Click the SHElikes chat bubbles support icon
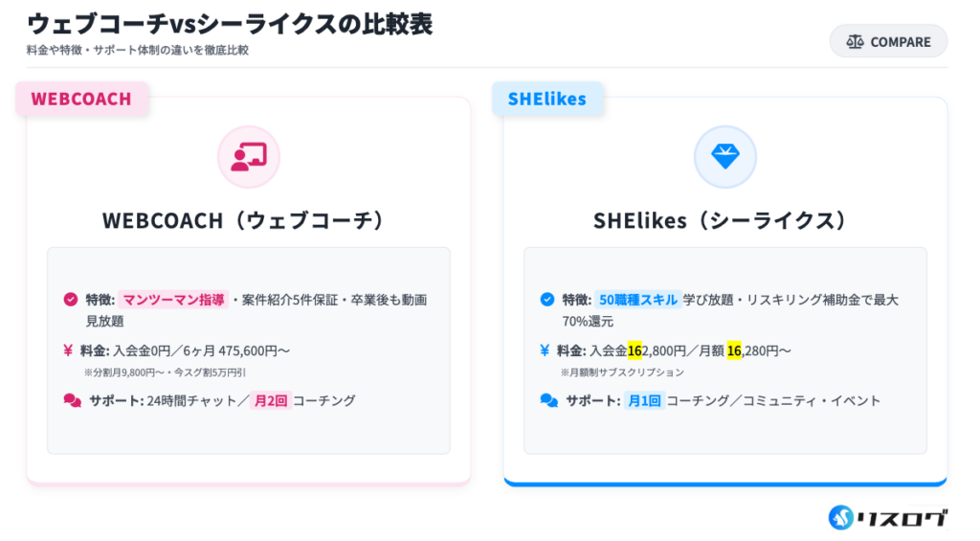Image resolution: width=980 pixels, height=541 pixels. (548, 400)
